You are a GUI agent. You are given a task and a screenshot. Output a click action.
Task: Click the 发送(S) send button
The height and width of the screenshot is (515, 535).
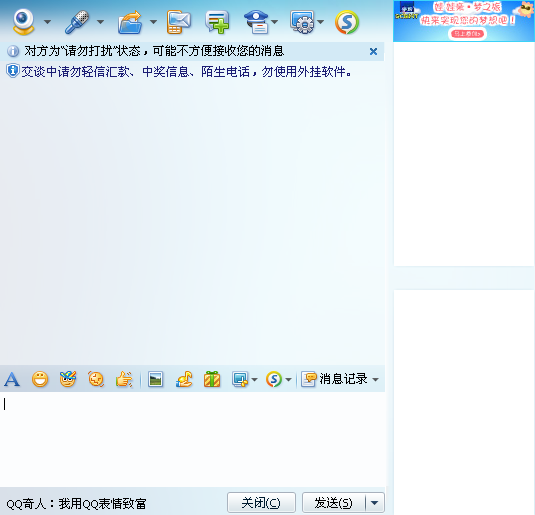click(333, 503)
